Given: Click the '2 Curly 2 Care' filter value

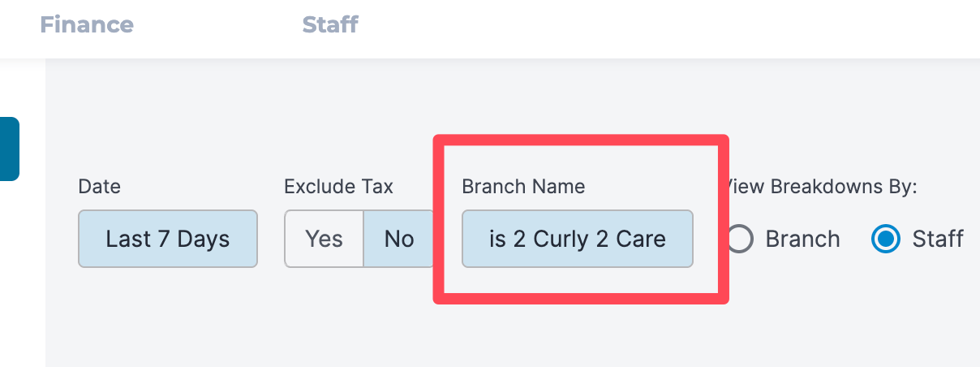Looking at the screenshot, I should [x=589, y=239].
